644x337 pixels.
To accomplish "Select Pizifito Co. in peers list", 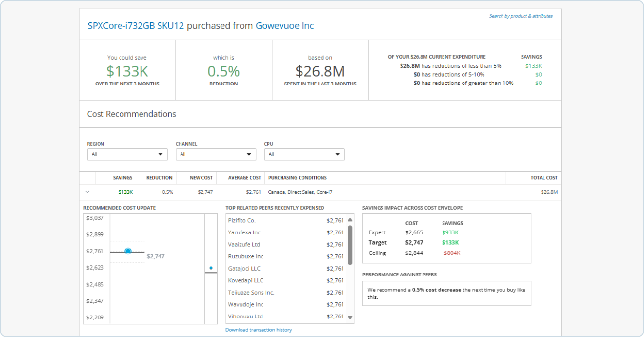I will pyautogui.click(x=241, y=220).
